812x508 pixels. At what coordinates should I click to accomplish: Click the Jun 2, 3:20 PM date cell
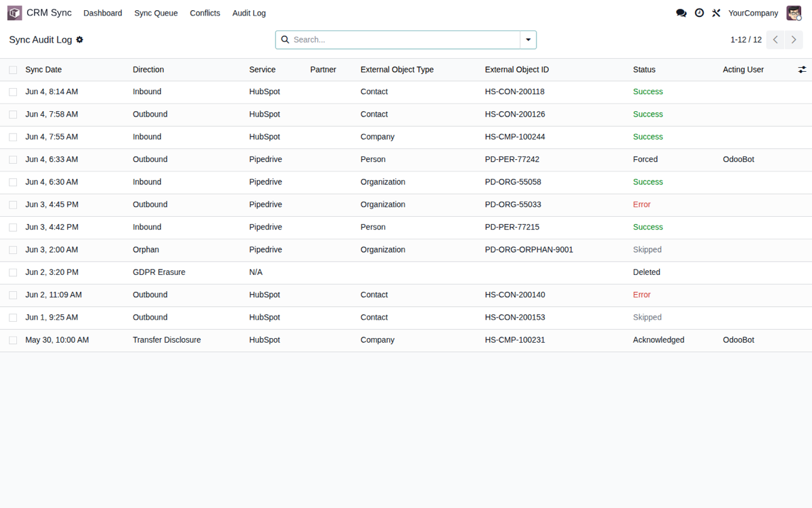[52, 272]
